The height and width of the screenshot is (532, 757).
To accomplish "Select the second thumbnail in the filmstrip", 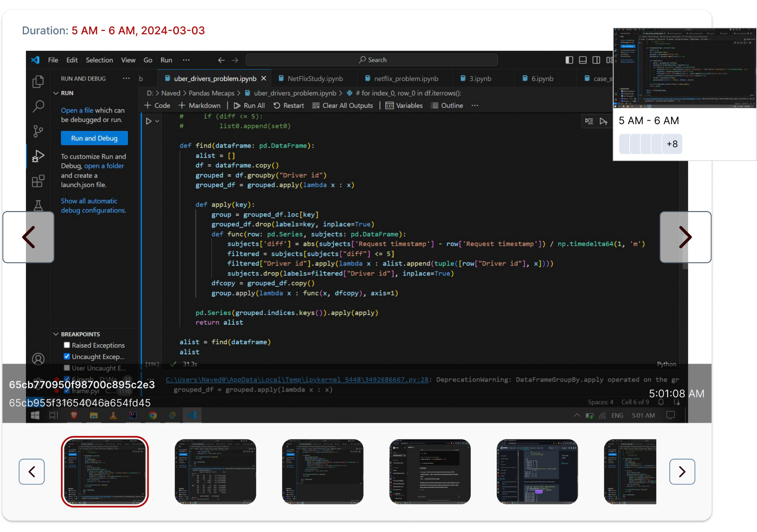I will 215,472.
